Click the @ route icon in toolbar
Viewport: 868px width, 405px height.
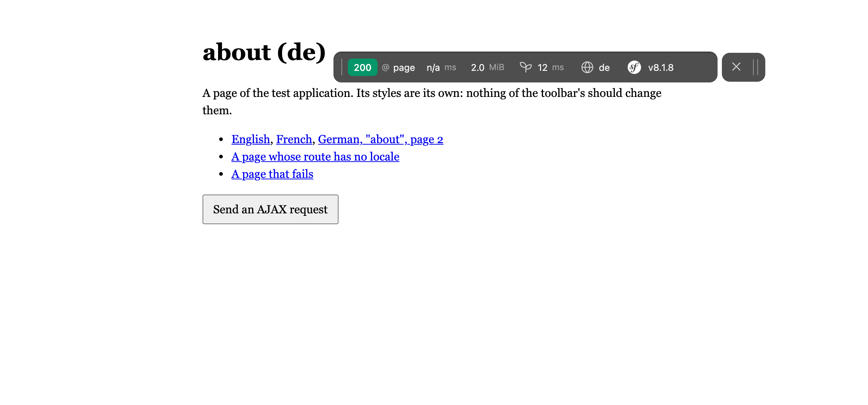click(x=386, y=67)
